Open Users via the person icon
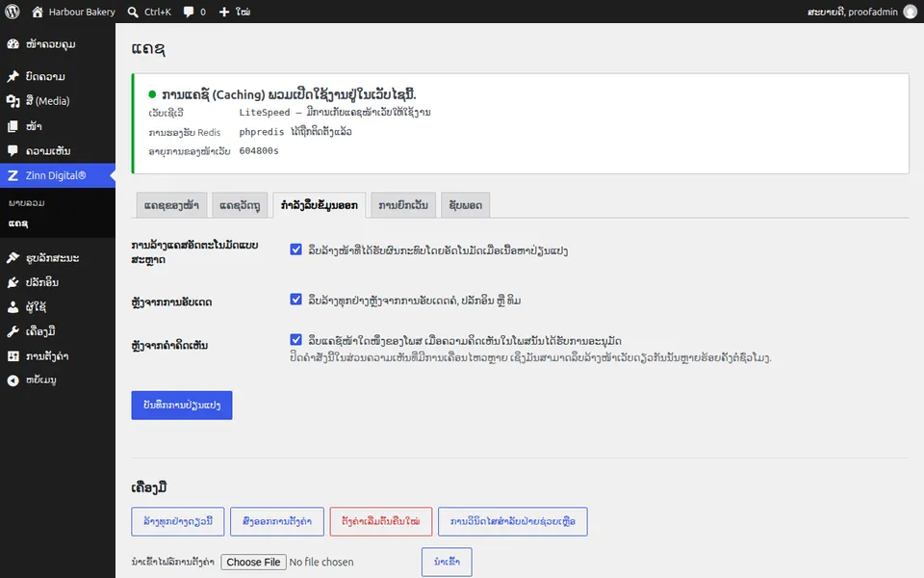924x578 pixels. (x=13, y=306)
